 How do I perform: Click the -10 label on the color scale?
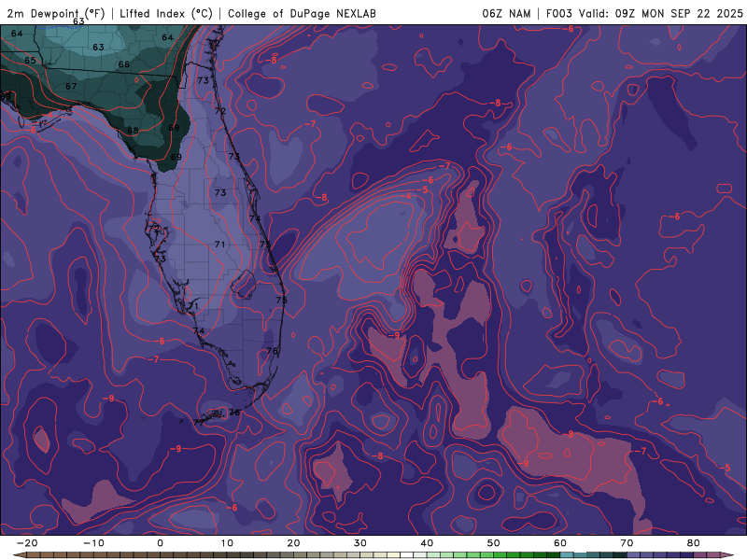click(x=93, y=543)
